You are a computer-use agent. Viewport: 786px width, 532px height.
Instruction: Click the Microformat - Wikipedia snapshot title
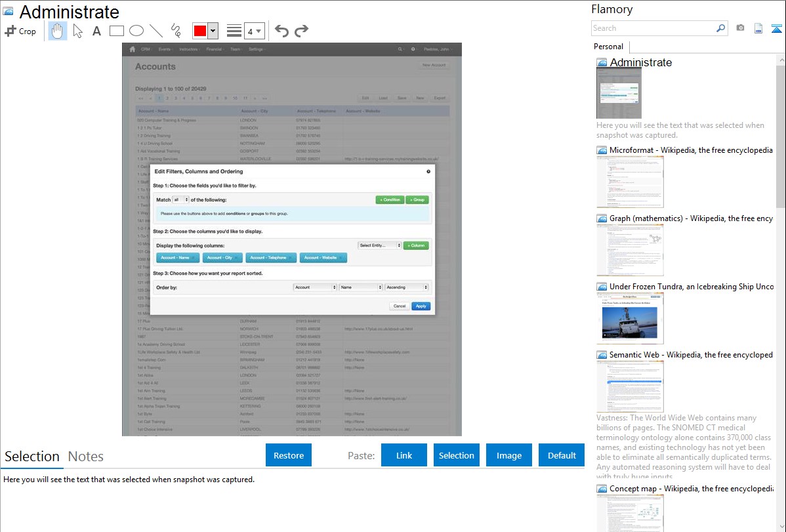691,150
